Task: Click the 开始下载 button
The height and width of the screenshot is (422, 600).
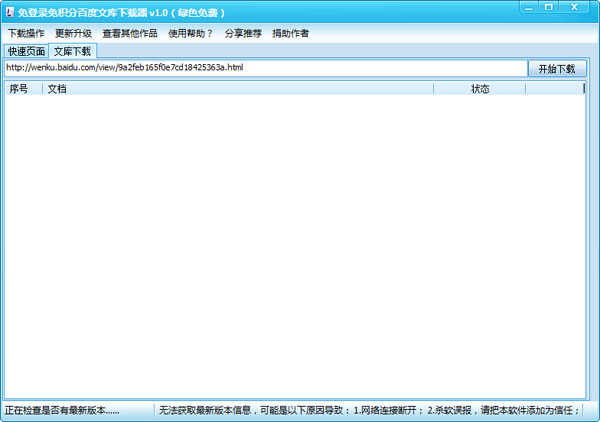Action: point(557,69)
